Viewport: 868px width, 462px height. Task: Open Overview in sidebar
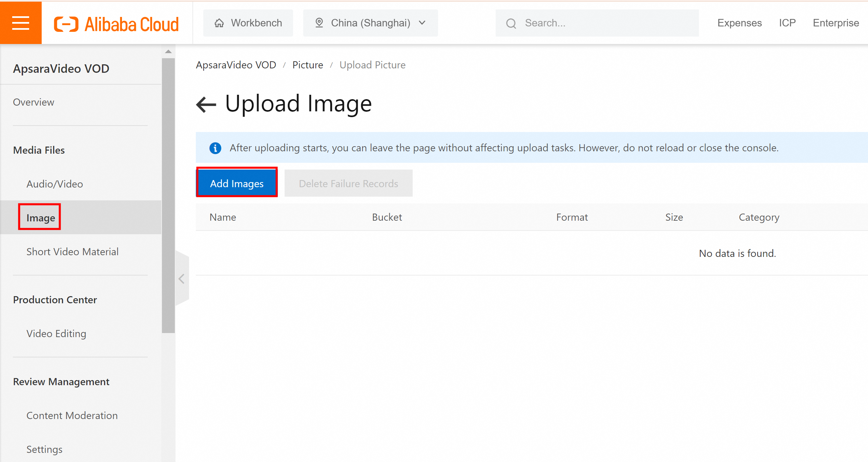point(34,102)
